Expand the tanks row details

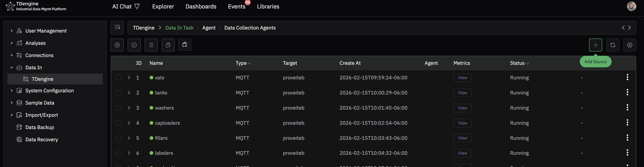click(129, 93)
